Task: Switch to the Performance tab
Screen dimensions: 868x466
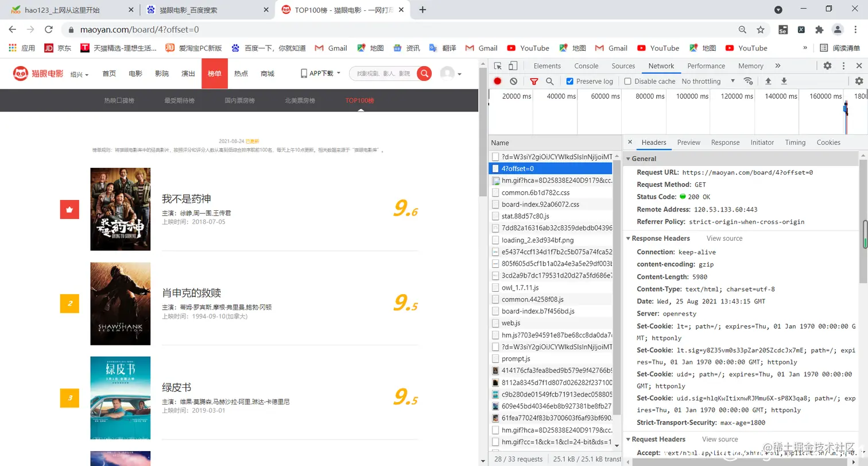Action: (706, 66)
